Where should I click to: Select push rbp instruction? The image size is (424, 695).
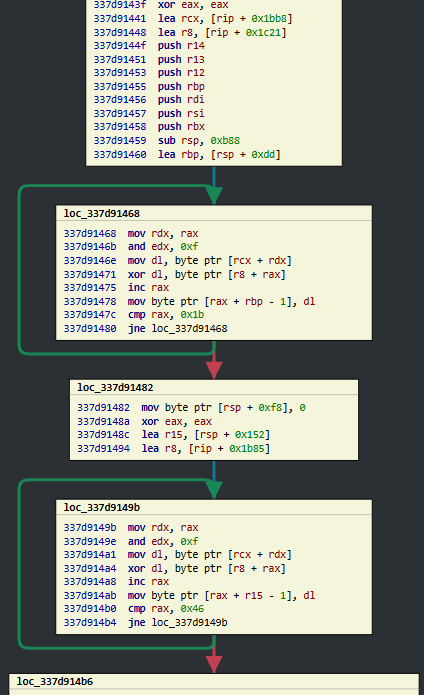(x=149, y=86)
